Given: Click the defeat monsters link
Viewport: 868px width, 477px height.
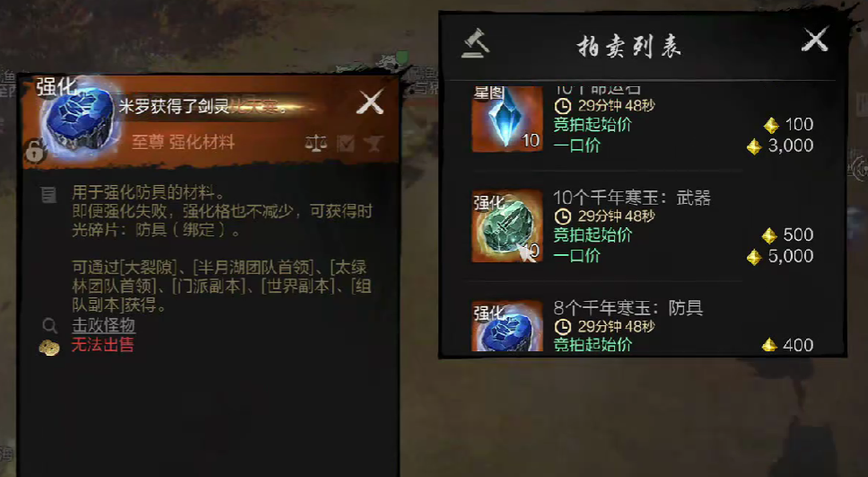Looking at the screenshot, I should coord(103,325).
